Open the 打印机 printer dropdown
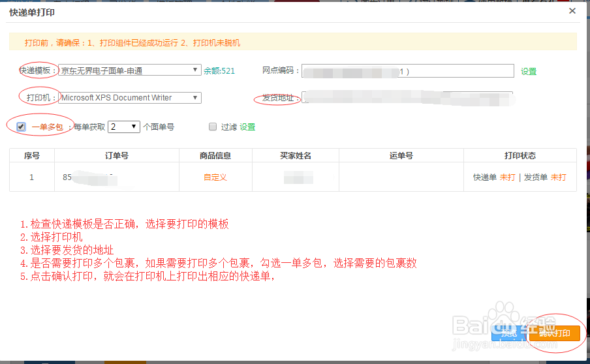Viewport: 590px width, 364px height. pyautogui.click(x=130, y=98)
